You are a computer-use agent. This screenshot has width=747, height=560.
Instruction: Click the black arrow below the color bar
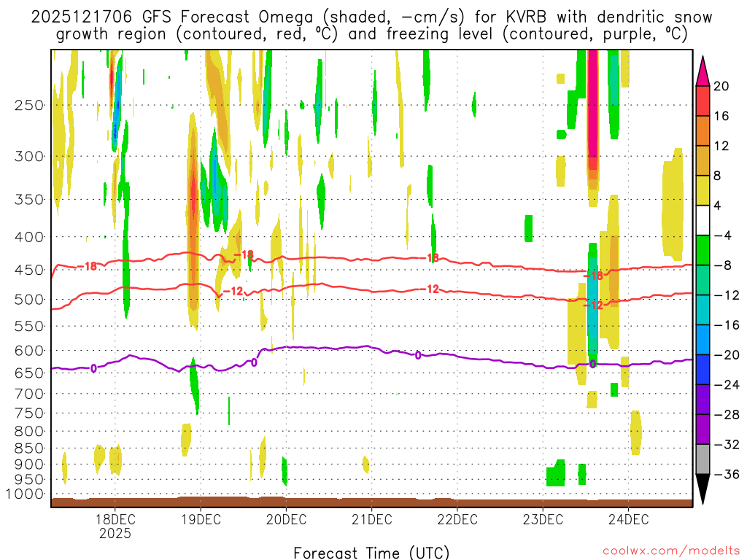(x=703, y=489)
